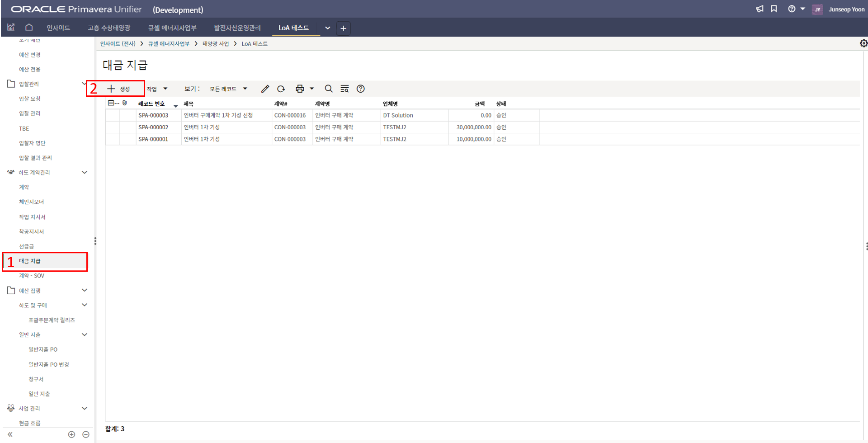Open the 작업 actions dropdown
Screen dimensions: 868x443
[x=157, y=89]
